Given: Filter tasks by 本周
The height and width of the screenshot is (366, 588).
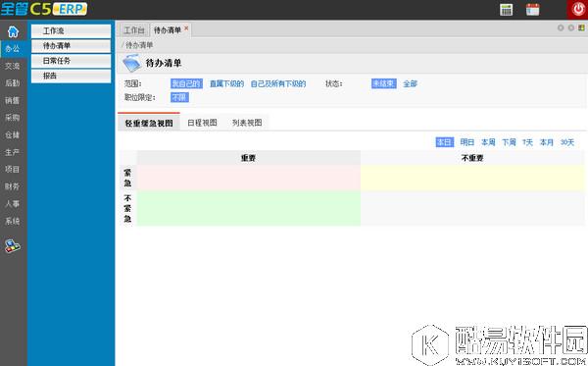Looking at the screenshot, I should pos(488,142).
